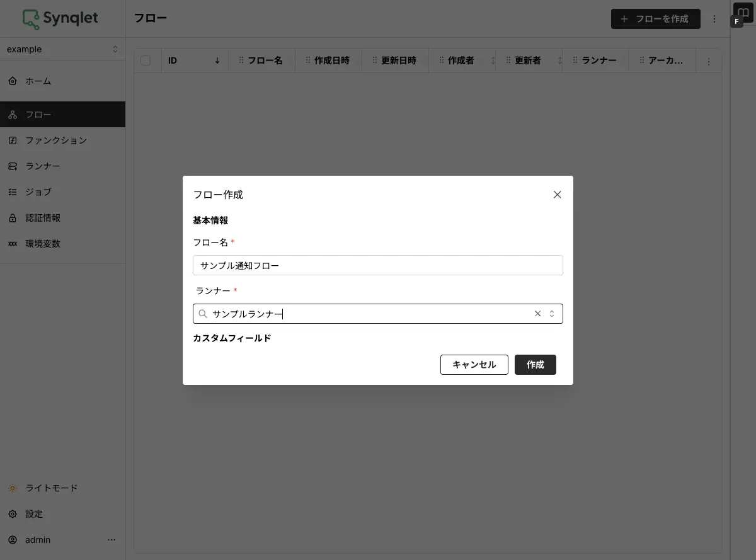The image size is (756, 560).
Task: Toggle the select-all table checkbox
Action: pos(146,60)
